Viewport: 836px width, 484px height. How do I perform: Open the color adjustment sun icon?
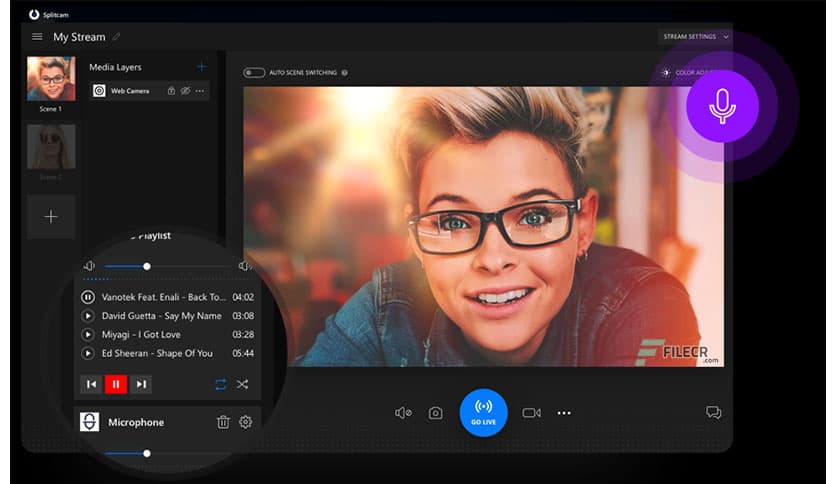coord(665,72)
